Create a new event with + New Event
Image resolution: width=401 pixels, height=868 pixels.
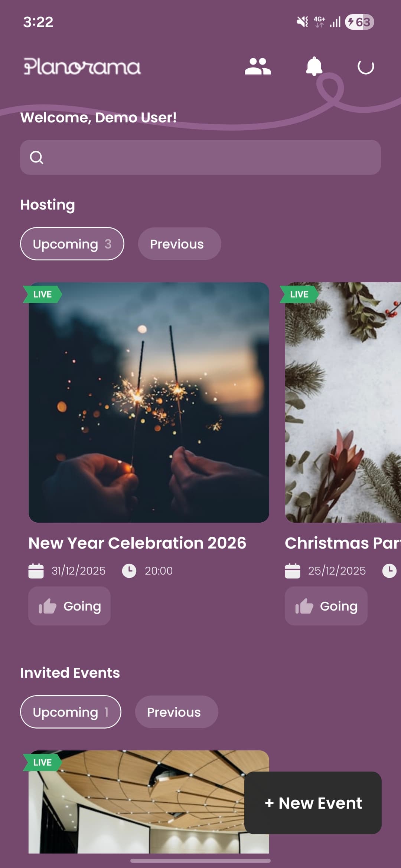tap(313, 803)
